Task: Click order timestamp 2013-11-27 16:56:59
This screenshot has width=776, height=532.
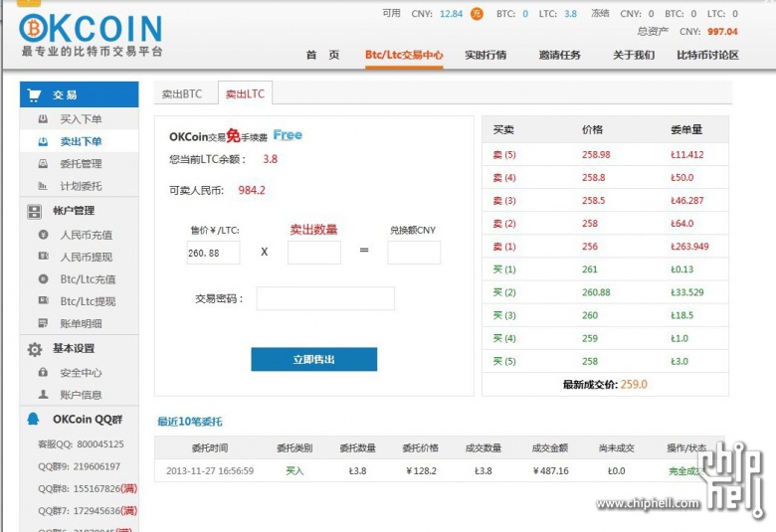Action: (x=210, y=470)
